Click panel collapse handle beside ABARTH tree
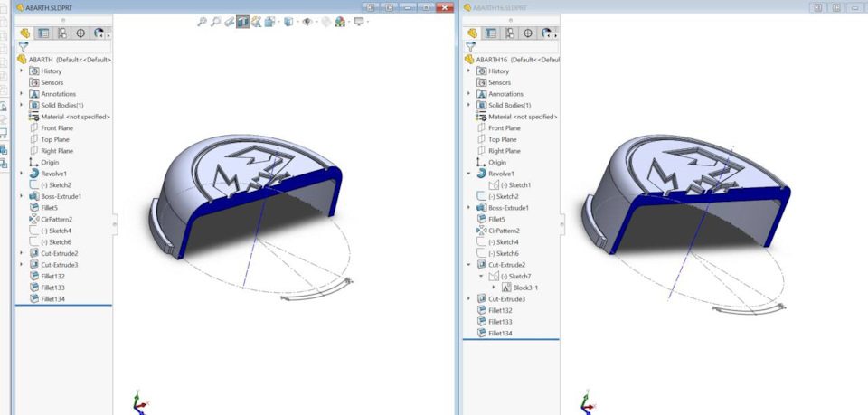 click(115, 223)
